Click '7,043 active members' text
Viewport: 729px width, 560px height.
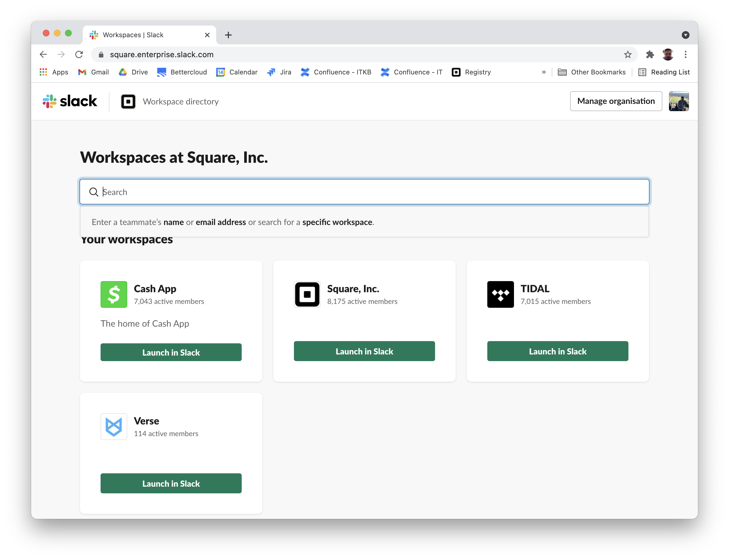169,301
